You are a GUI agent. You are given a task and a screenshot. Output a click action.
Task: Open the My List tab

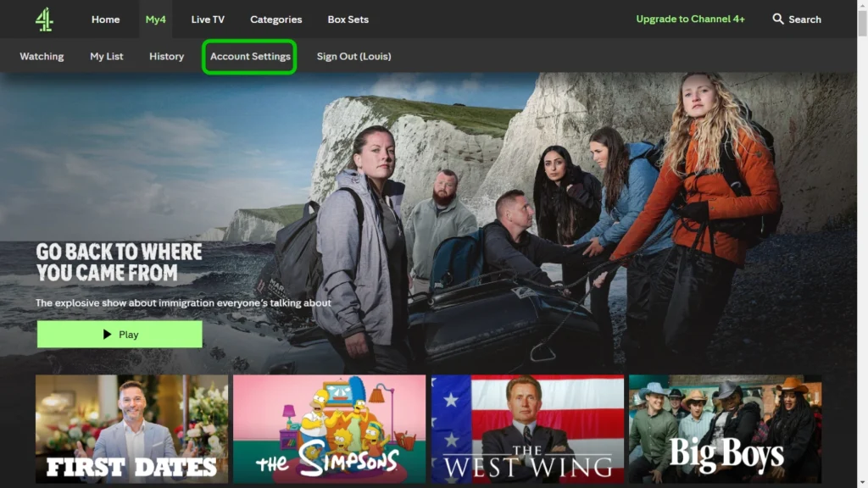[106, 57]
